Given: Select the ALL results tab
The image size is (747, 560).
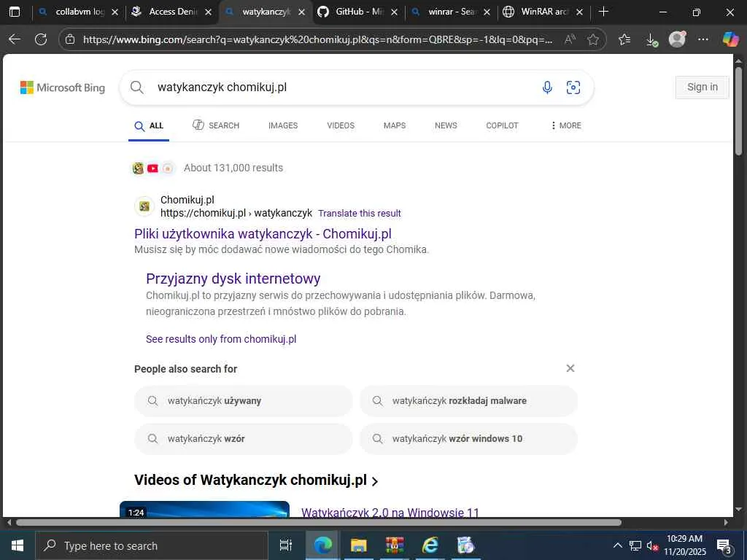Looking at the screenshot, I should pyautogui.click(x=149, y=126).
